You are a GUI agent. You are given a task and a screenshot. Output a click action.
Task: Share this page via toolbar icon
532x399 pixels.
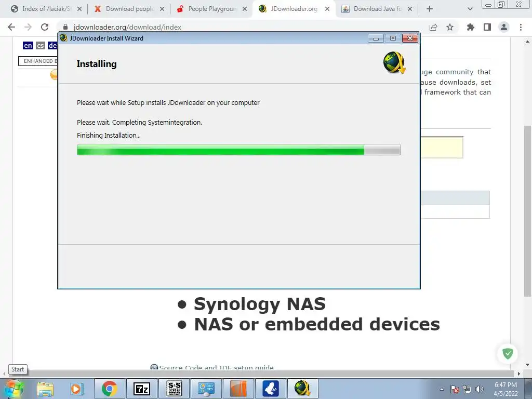tap(433, 27)
